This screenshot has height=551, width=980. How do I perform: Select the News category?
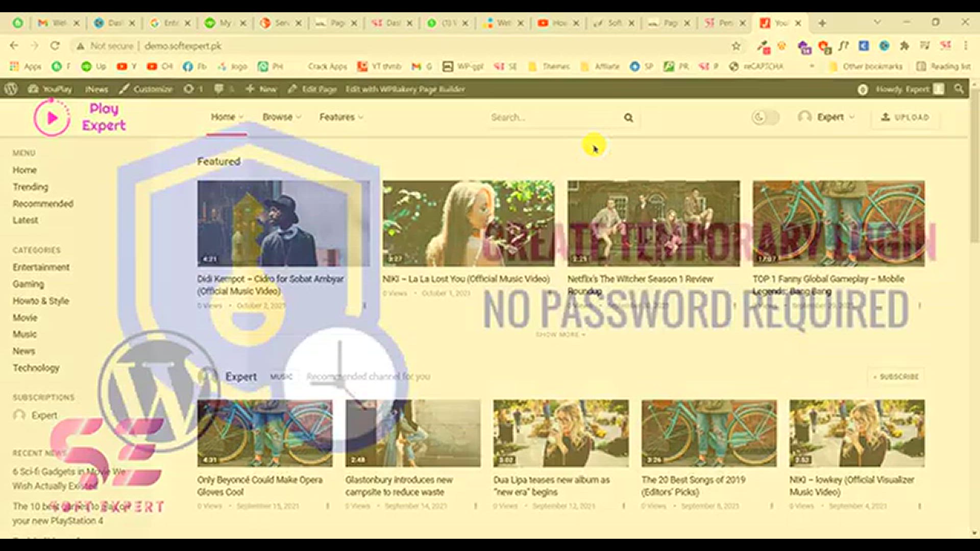click(x=24, y=351)
